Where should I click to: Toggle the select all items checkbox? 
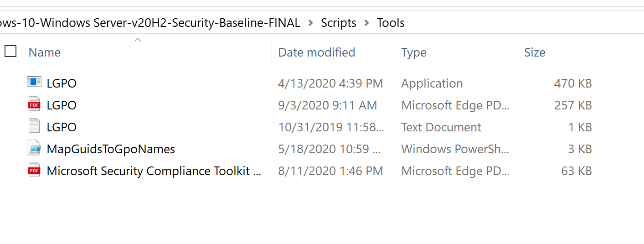pyautogui.click(x=10, y=51)
